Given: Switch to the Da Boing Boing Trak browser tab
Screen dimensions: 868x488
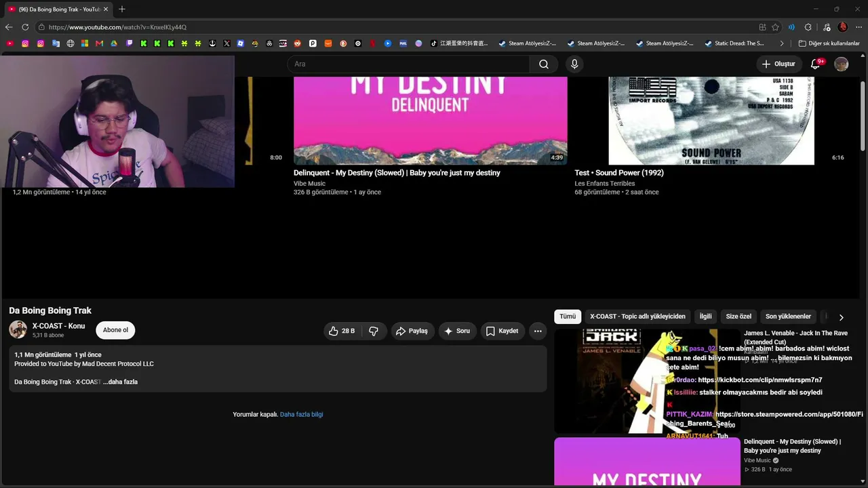Looking at the screenshot, I should [x=58, y=9].
